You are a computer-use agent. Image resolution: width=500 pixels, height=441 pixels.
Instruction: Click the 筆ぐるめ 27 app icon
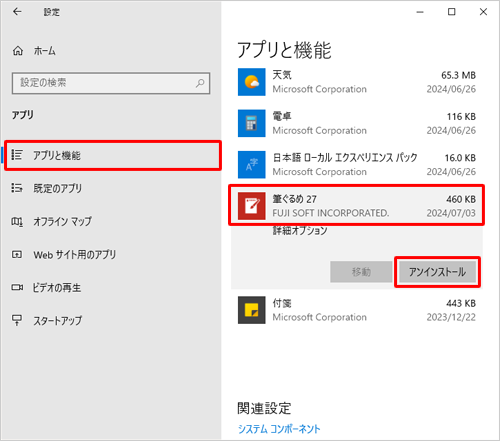coord(252,206)
